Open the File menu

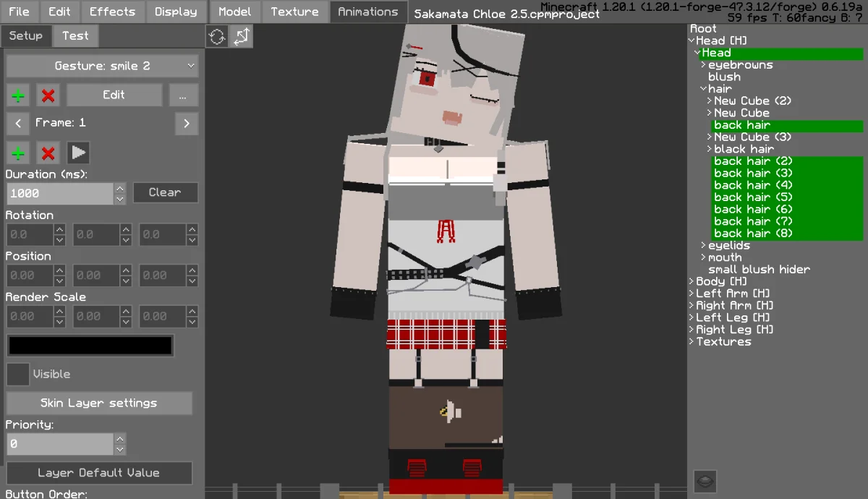coord(19,12)
